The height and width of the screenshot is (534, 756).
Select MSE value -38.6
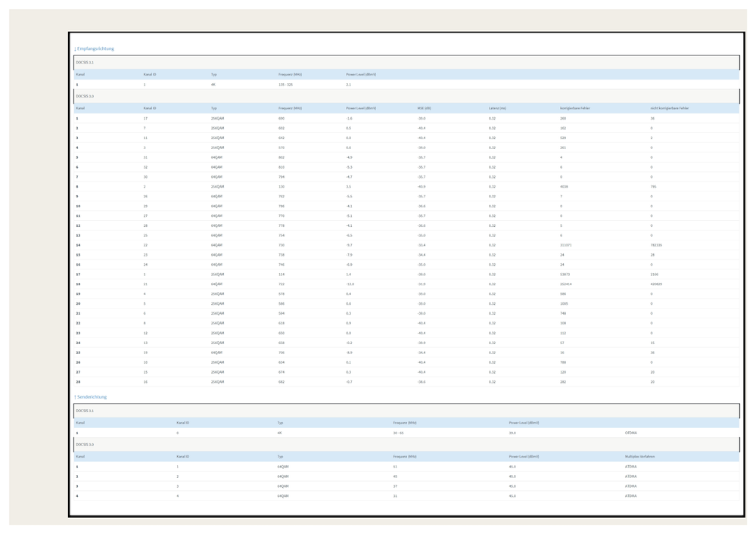coord(422,382)
